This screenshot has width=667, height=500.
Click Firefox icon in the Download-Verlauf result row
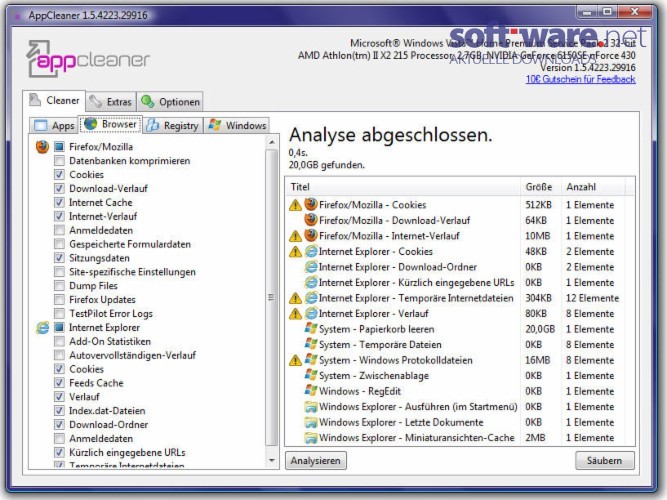pos(311,220)
